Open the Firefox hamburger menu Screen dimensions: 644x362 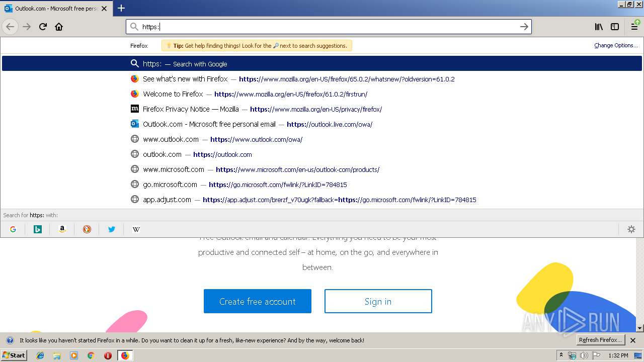click(634, 27)
